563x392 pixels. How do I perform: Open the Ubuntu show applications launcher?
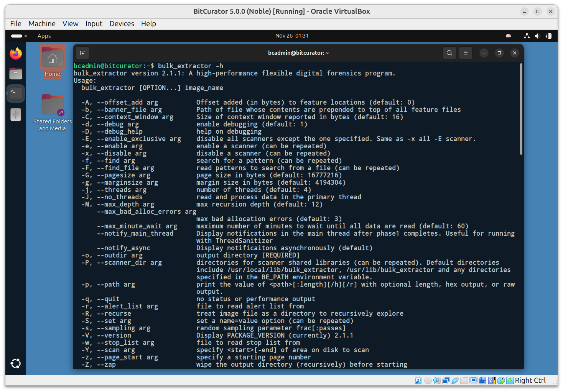[x=16, y=363]
